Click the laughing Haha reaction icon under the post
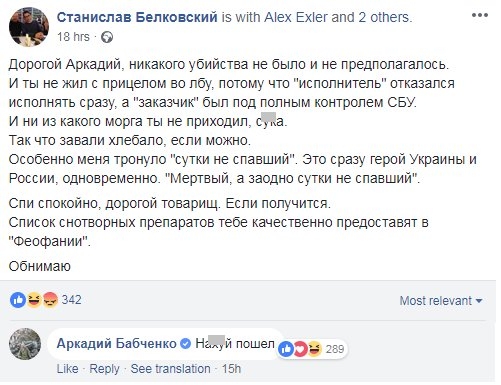501x385 pixels. pyautogui.click(x=34, y=300)
